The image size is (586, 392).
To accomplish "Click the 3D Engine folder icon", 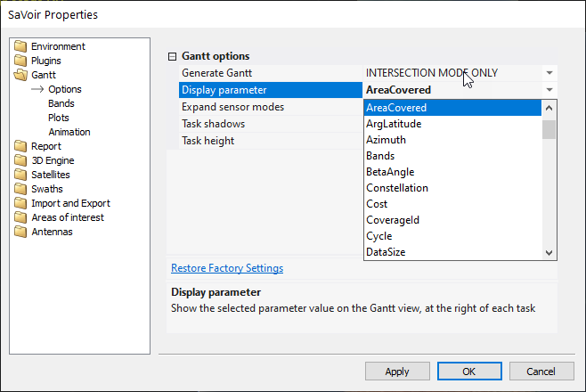I will tap(21, 160).
